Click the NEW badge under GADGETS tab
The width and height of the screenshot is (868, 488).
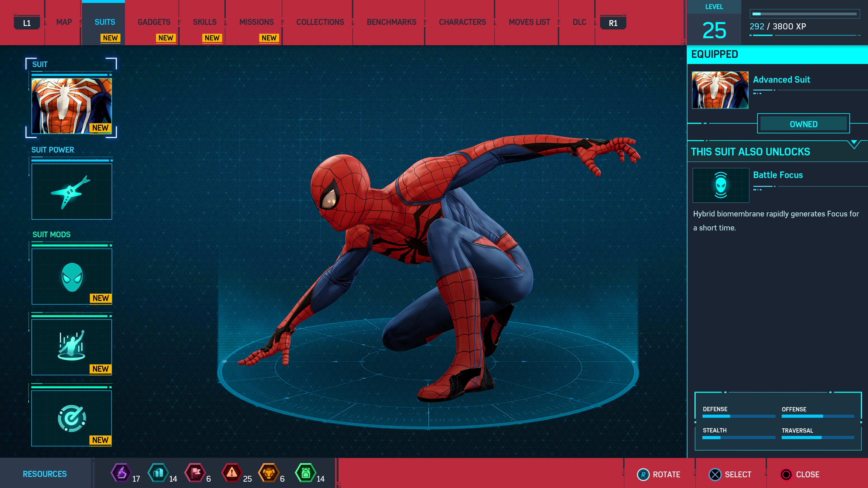(x=165, y=38)
